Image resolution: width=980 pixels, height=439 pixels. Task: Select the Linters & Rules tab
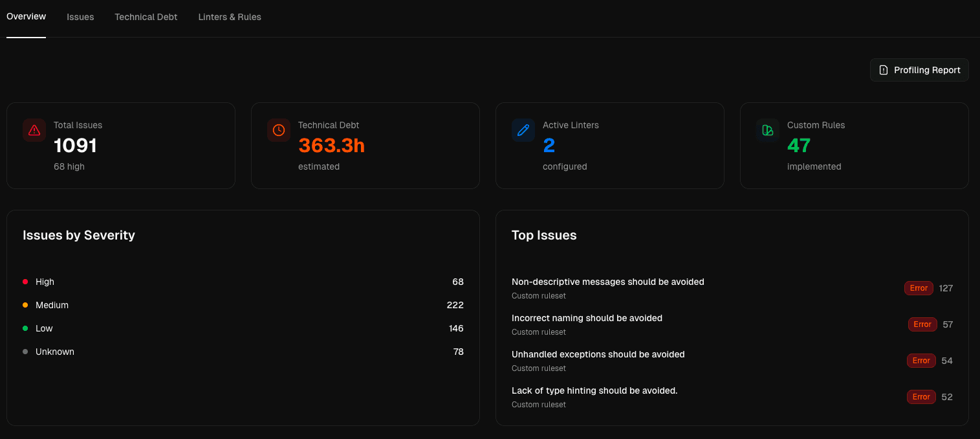(230, 17)
